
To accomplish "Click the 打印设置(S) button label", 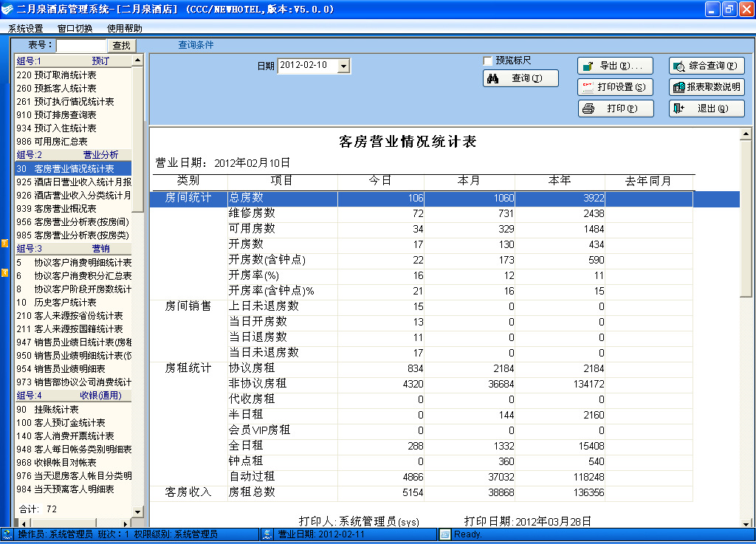I will point(622,87).
